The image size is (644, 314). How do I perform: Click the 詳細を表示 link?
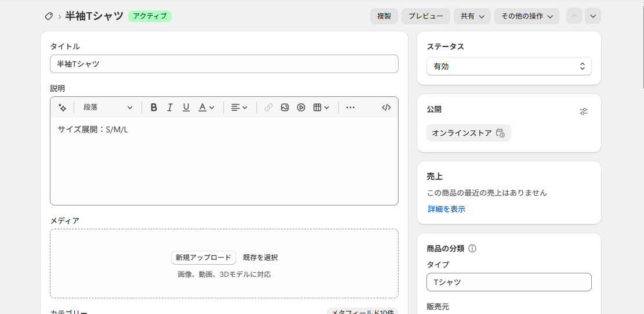click(447, 209)
